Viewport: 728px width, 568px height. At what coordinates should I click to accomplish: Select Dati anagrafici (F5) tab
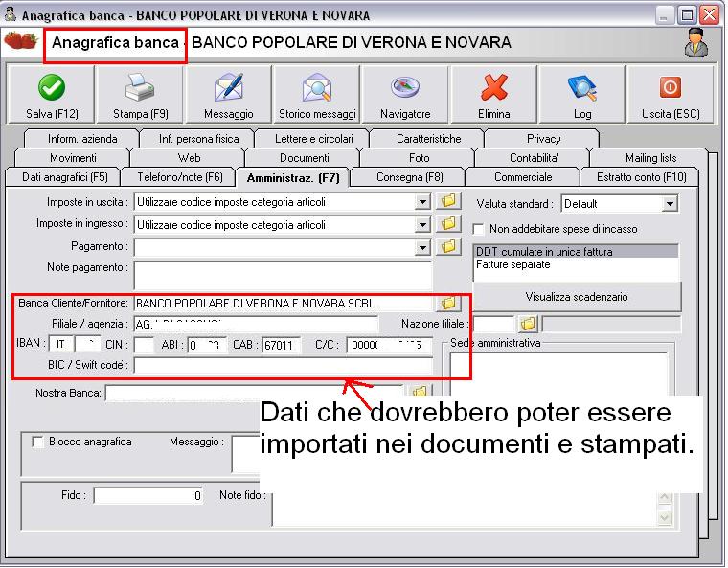pyautogui.click(x=64, y=177)
